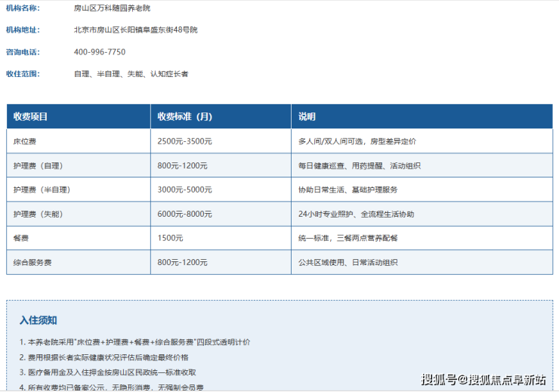The image size is (559, 392).
Task: Click the 24小时专业照护 description cell
Action: click(422, 214)
